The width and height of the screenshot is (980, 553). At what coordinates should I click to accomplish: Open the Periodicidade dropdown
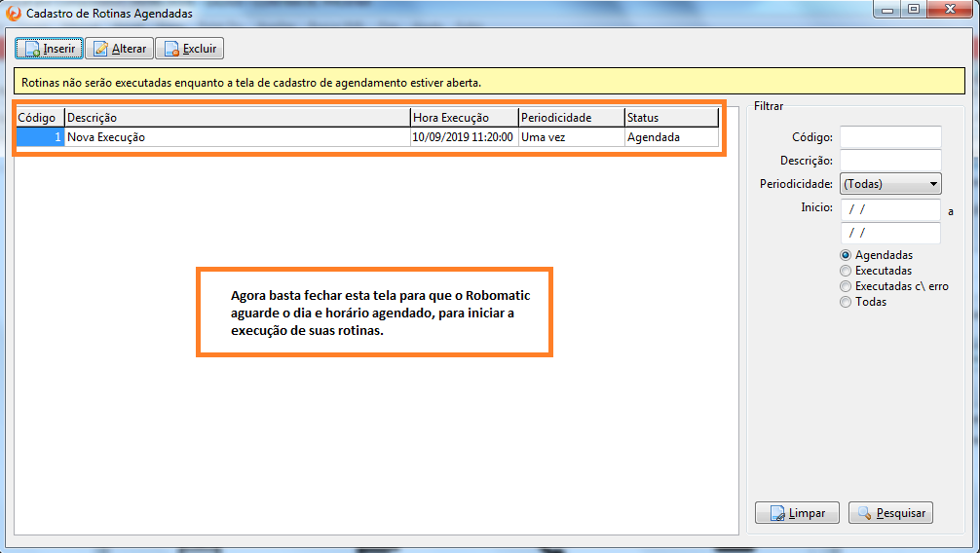pos(890,184)
